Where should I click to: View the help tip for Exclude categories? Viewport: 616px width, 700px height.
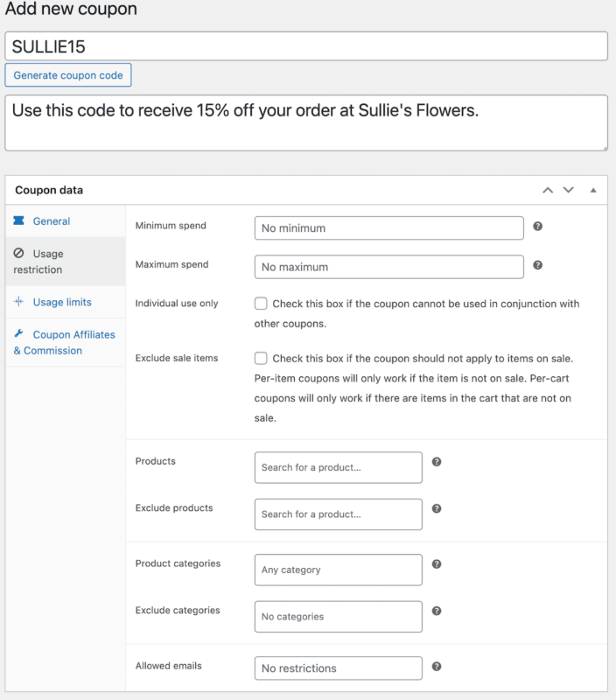click(x=437, y=611)
